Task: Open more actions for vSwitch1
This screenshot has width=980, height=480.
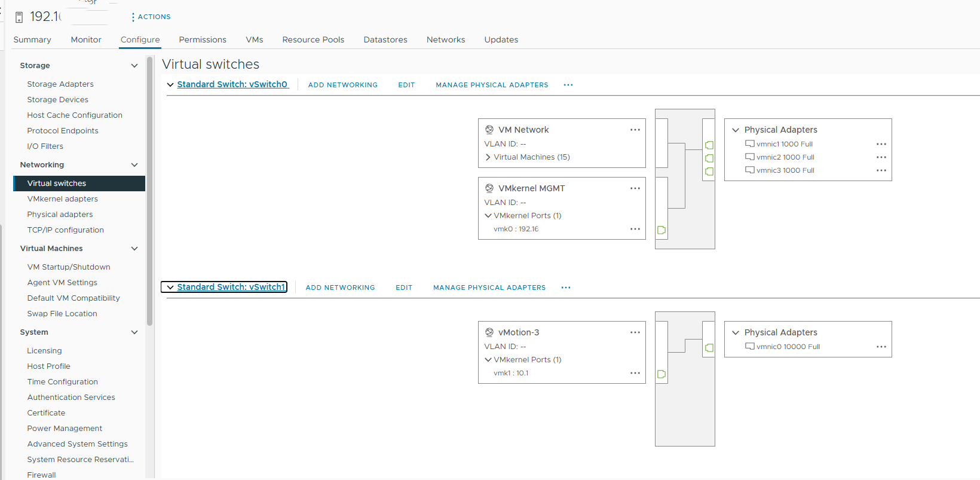Action: (x=565, y=288)
